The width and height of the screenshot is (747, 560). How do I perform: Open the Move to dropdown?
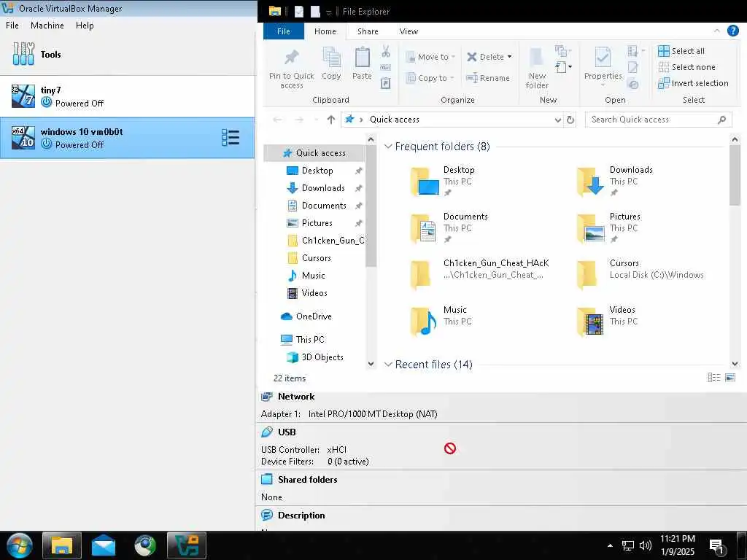click(430, 57)
